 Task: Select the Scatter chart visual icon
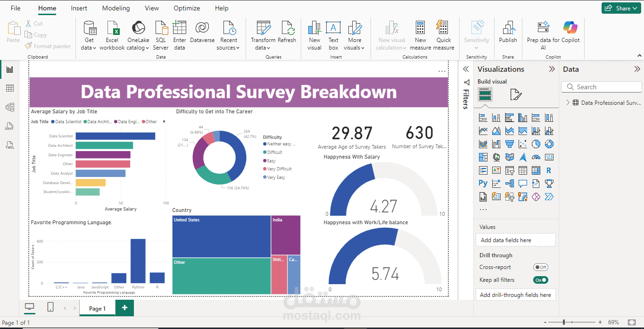point(523,144)
